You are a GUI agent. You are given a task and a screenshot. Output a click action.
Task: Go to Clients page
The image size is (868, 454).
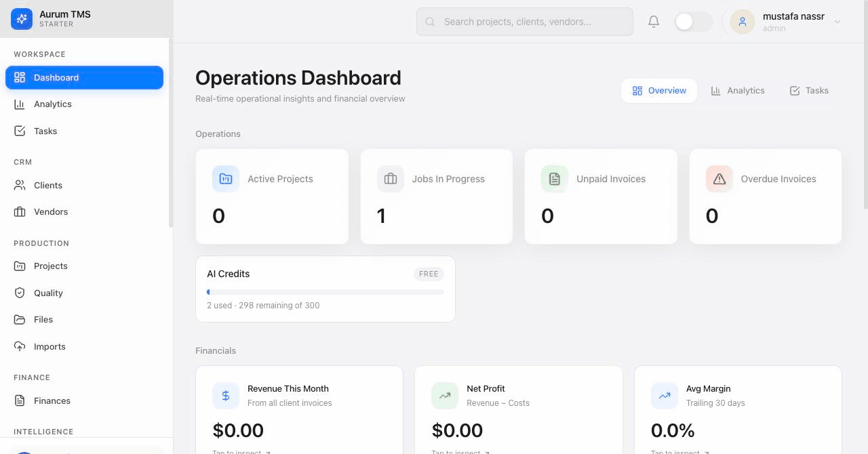pos(84,185)
